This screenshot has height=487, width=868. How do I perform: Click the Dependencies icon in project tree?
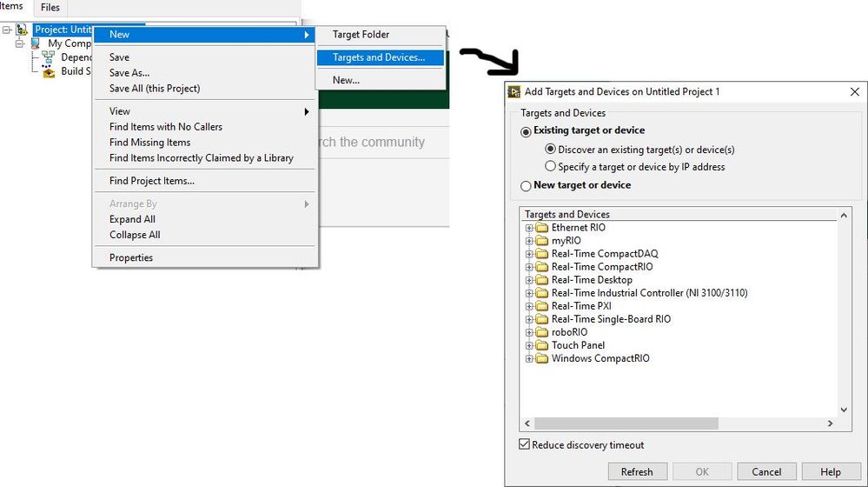[x=48, y=57]
